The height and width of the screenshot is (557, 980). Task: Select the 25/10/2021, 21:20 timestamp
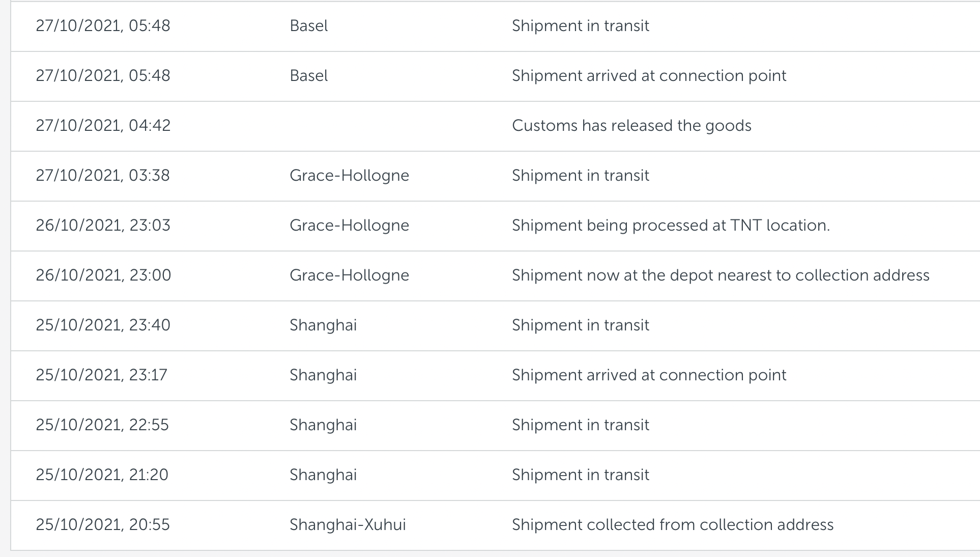coord(102,475)
